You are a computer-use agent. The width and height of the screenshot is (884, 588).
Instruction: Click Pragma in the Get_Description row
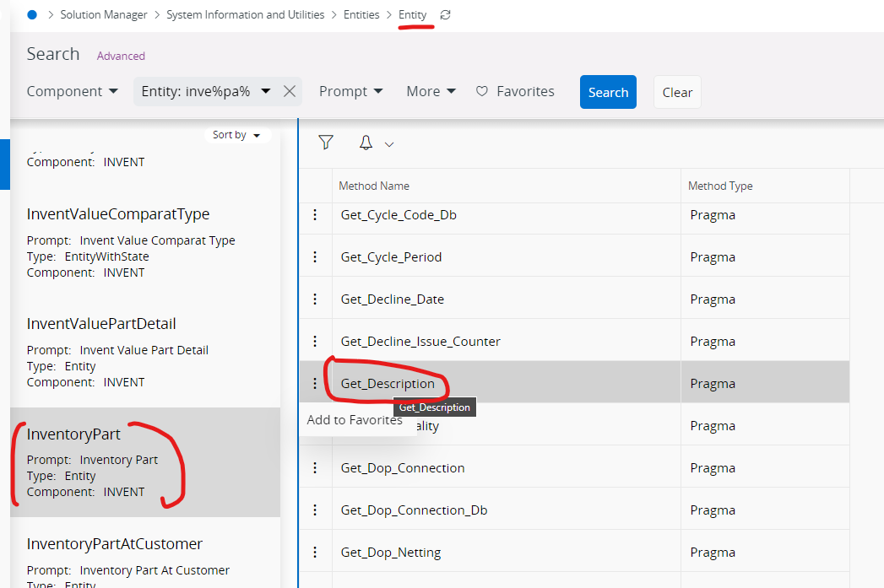click(x=713, y=384)
